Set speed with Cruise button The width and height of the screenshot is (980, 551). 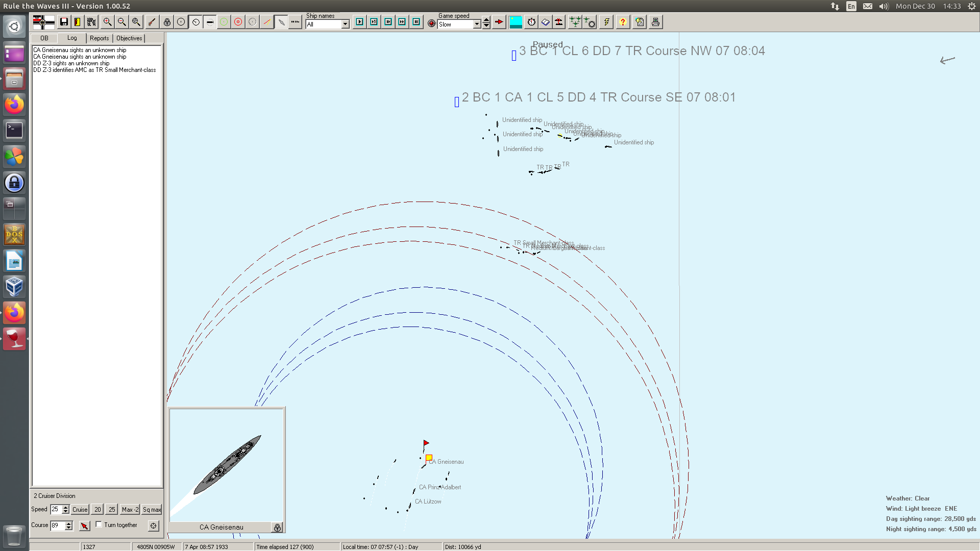[80, 509]
